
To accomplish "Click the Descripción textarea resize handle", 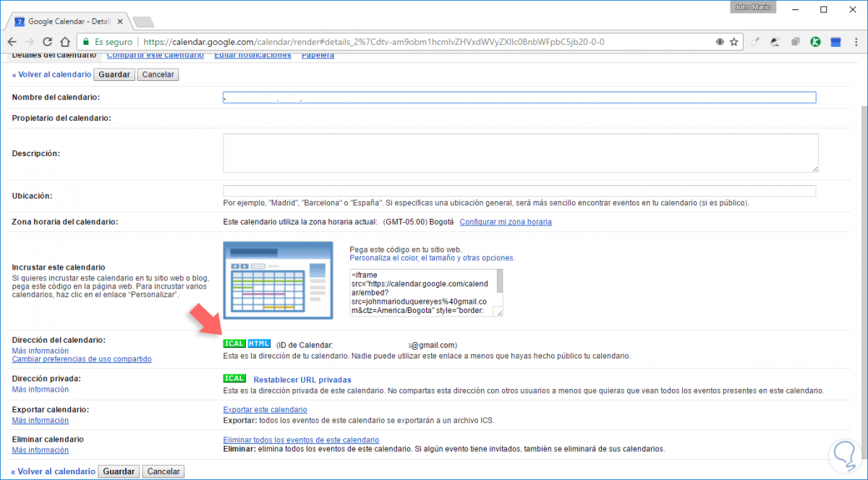I will pyautogui.click(x=814, y=168).
